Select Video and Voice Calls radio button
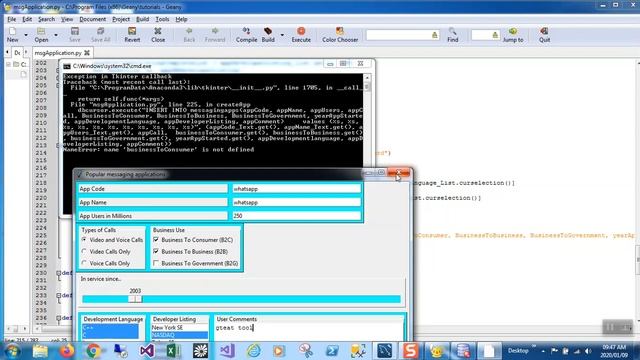Image resolution: width=640 pixels, height=360 pixels. tap(84, 240)
